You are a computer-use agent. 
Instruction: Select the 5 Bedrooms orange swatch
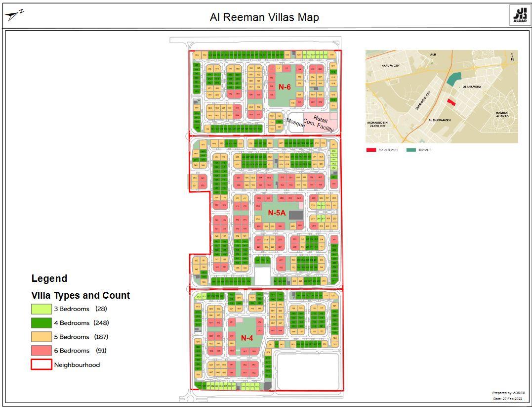coord(41,337)
